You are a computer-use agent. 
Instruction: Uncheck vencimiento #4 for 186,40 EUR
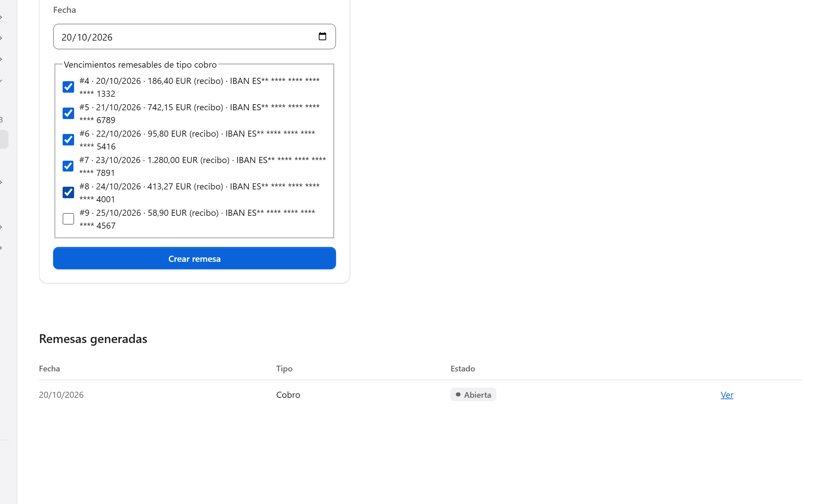pyautogui.click(x=68, y=87)
